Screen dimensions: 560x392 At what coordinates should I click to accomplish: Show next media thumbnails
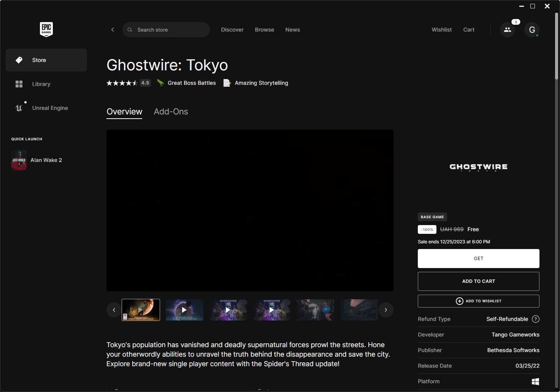[386, 310]
